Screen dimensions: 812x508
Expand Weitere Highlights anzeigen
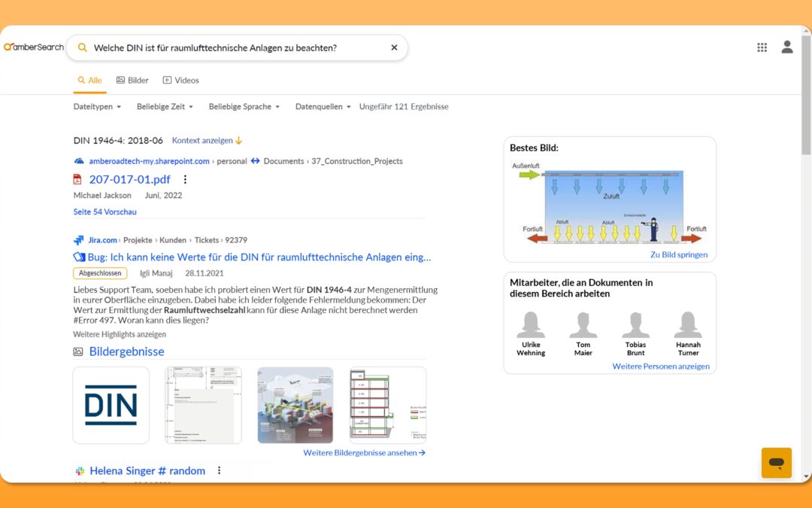(120, 334)
